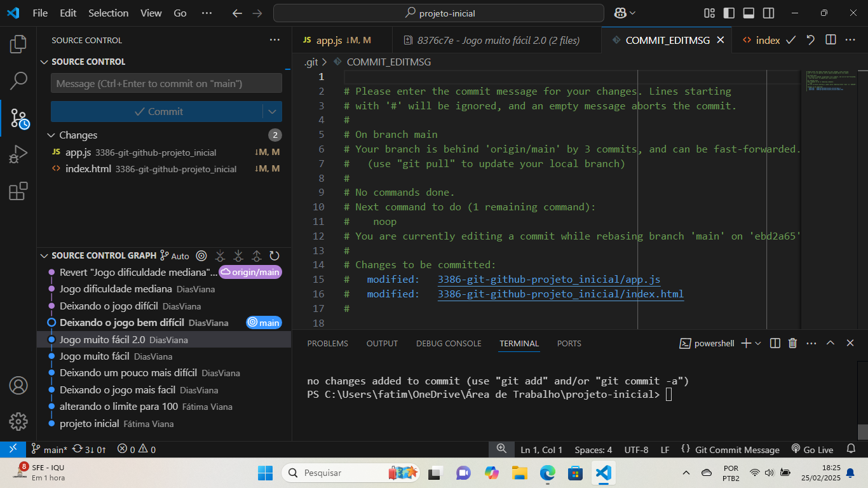This screenshot has width=868, height=488.
Task: Open the app.js link in commit message
Action: click(x=549, y=280)
